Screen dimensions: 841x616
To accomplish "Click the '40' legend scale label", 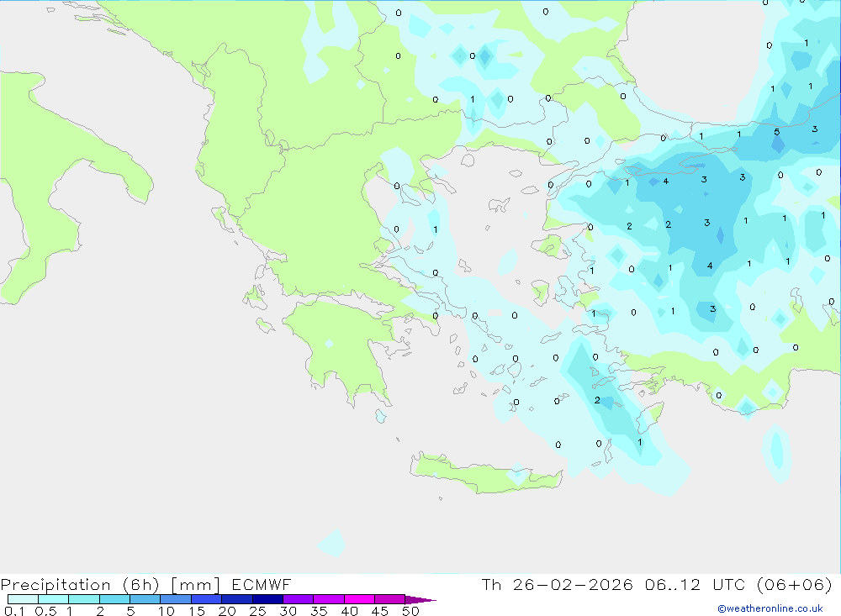I will tap(349, 611).
